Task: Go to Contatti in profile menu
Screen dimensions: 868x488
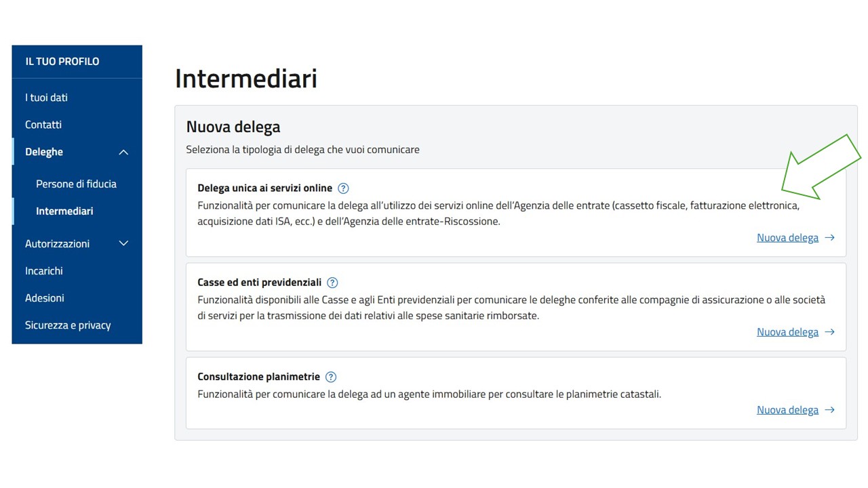Action: [43, 125]
